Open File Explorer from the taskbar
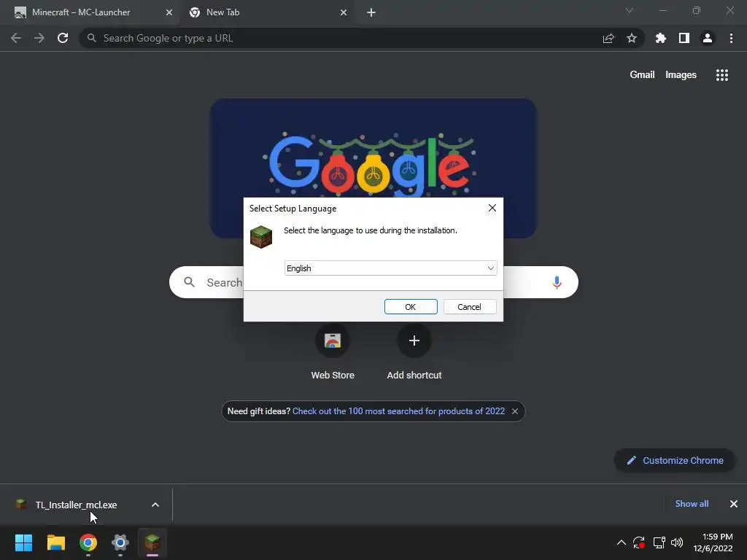 (x=55, y=542)
